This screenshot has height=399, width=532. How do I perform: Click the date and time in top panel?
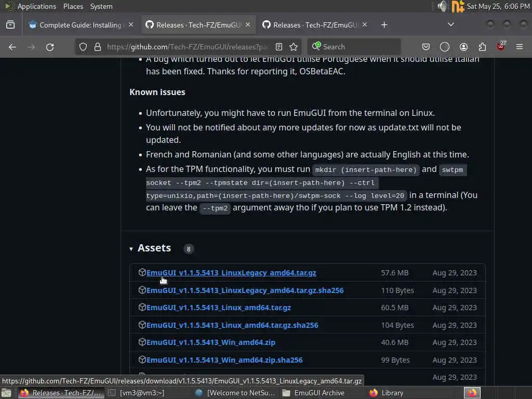pyautogui.click(x=498, y=6)
